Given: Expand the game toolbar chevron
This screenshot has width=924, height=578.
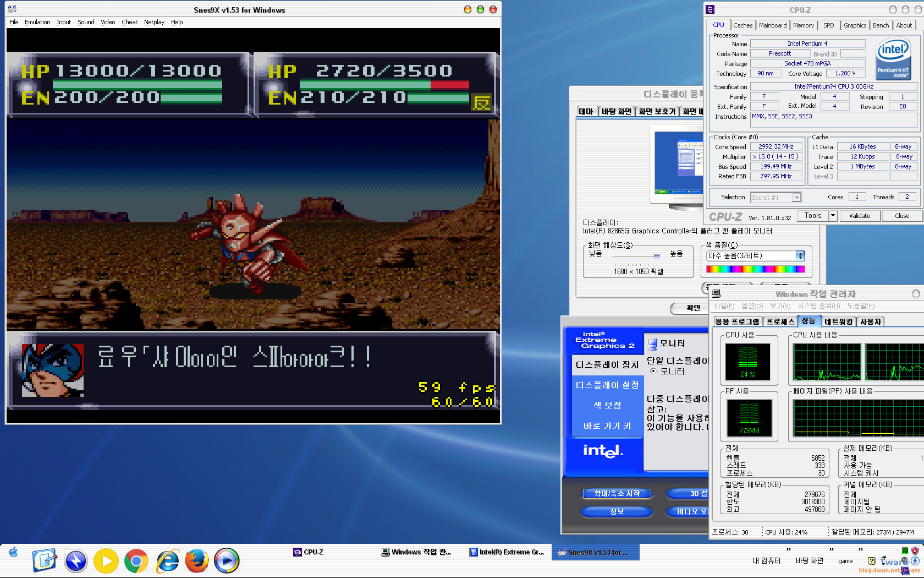Looking at the screenshot, I should [x=860, y=549].
